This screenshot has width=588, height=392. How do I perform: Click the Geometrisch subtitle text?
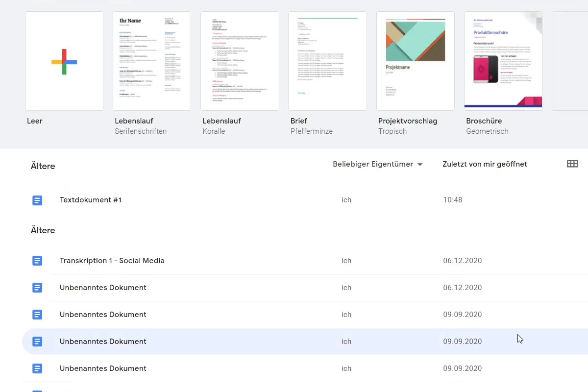coord(487,131)
